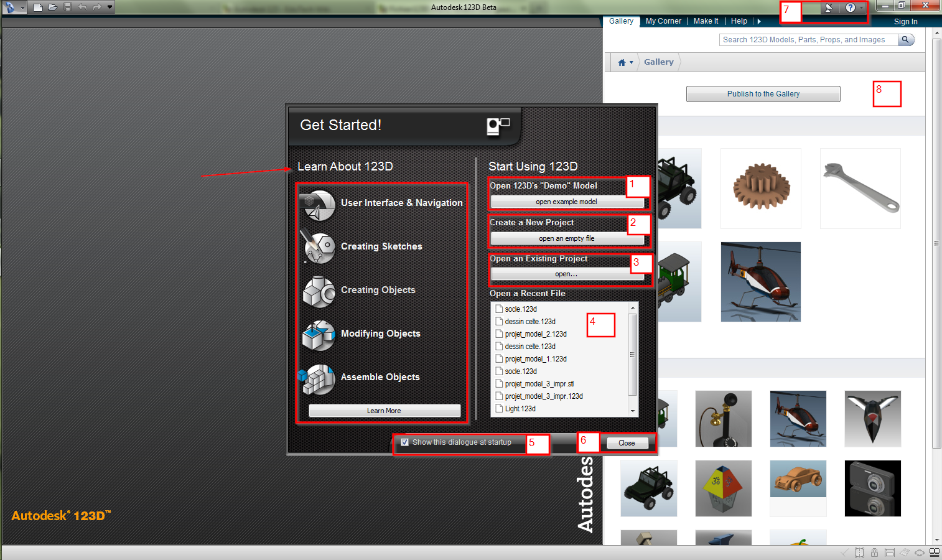Screen dimensions: 942x560
Task: Open the quick access toolbar customize dropdown
Action: [110, 7]
